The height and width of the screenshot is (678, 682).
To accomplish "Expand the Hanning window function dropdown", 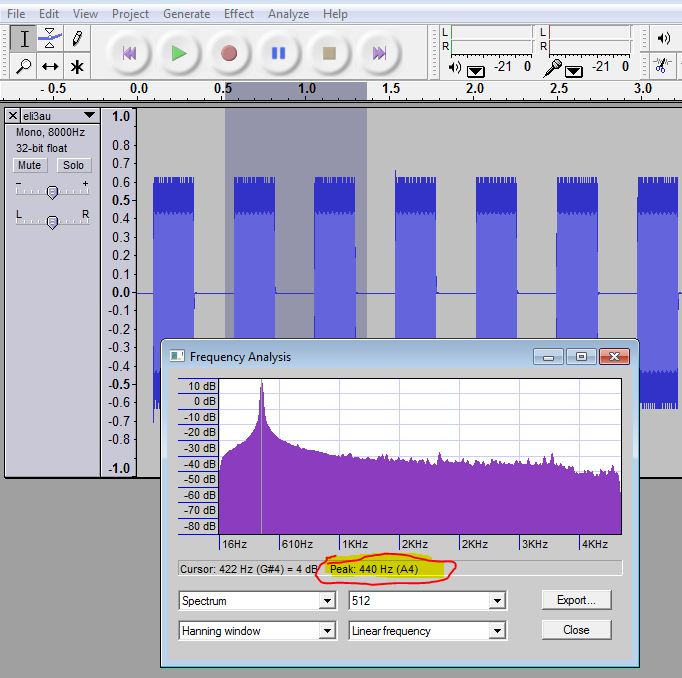I will click(x=326, y=631).
